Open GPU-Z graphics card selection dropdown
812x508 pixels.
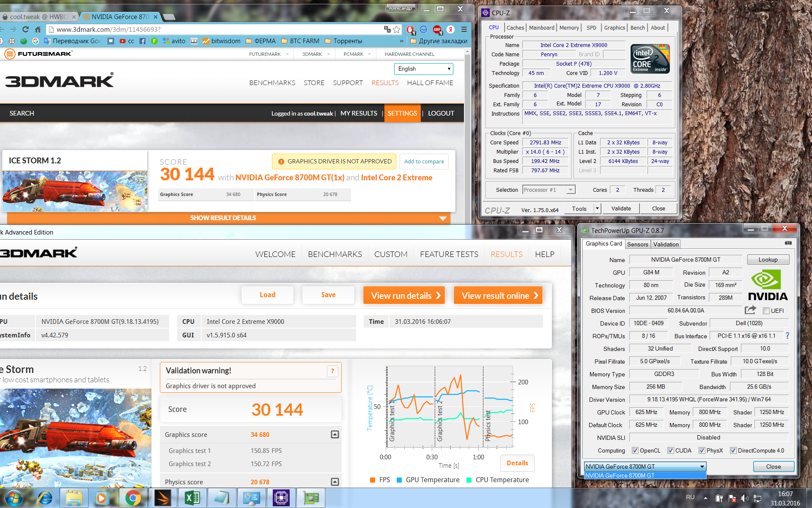coord(645,467)
